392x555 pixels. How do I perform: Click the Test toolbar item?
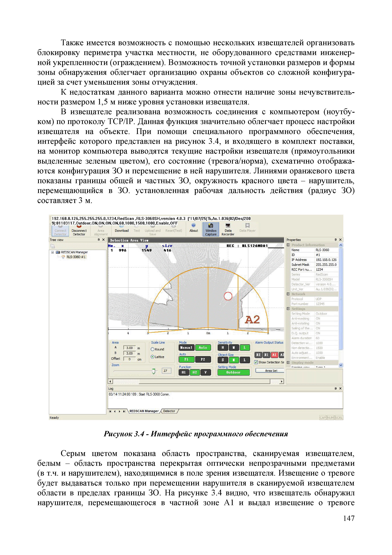point(137,229)
